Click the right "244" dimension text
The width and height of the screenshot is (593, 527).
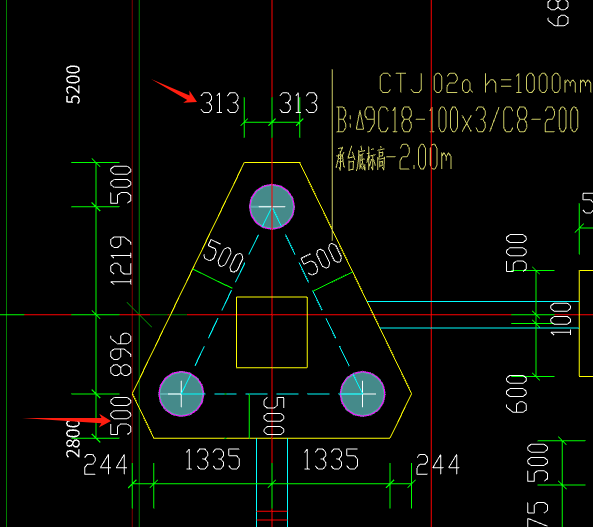(438, 465)
